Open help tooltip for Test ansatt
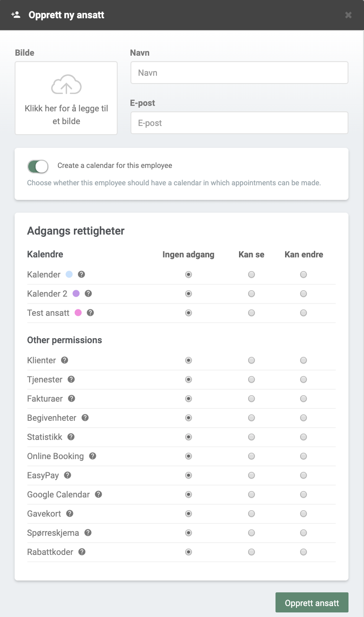Viewport: 364px width, 617px height. coord(90,313)
